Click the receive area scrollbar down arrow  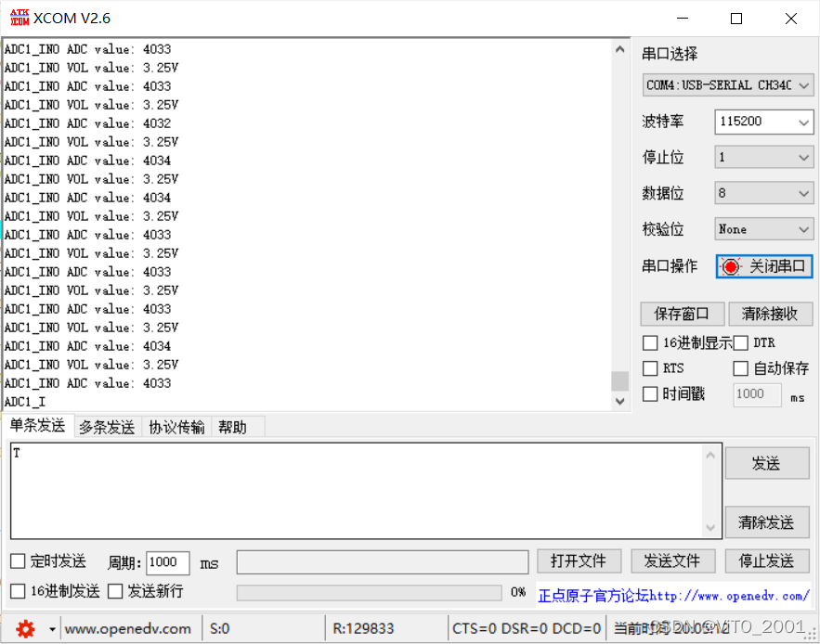(x=619, y=400)
